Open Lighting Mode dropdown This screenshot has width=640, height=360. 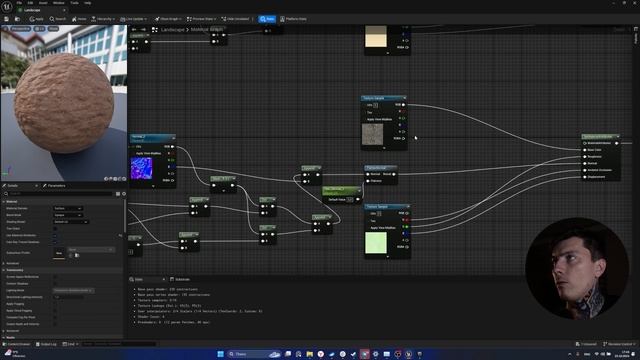[73, 290]
